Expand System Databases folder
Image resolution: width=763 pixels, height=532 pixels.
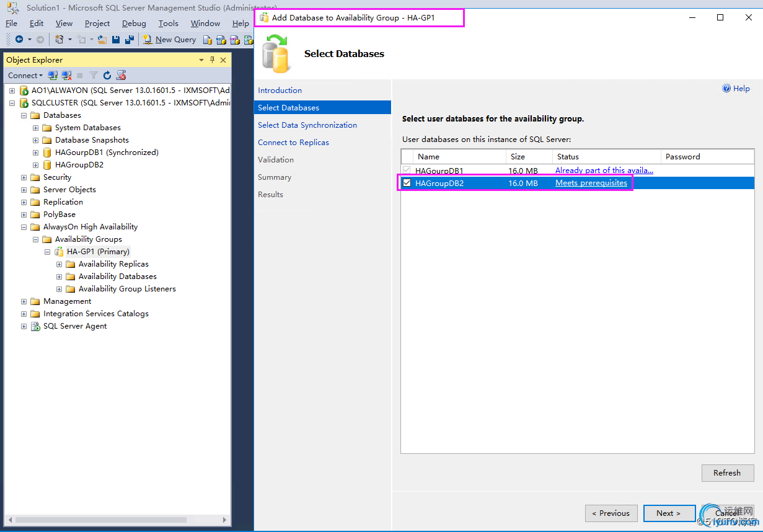(x=35, y=128)
